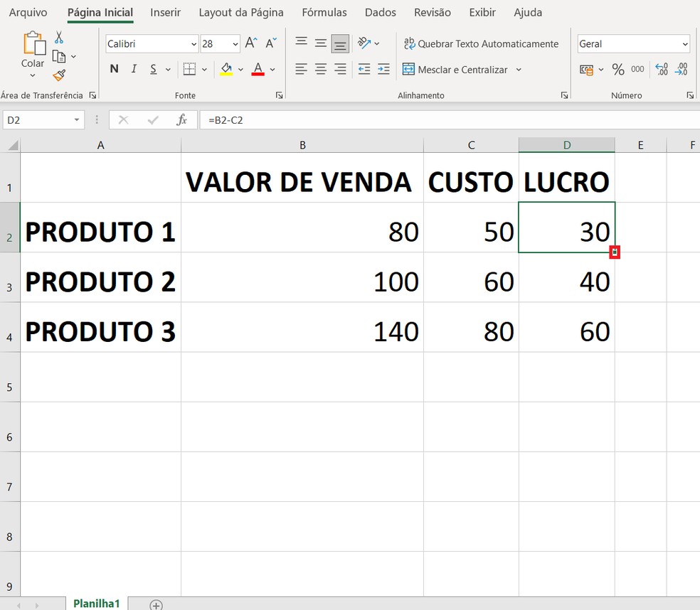Open the Dados menu tab

click(x=380, y=12)
